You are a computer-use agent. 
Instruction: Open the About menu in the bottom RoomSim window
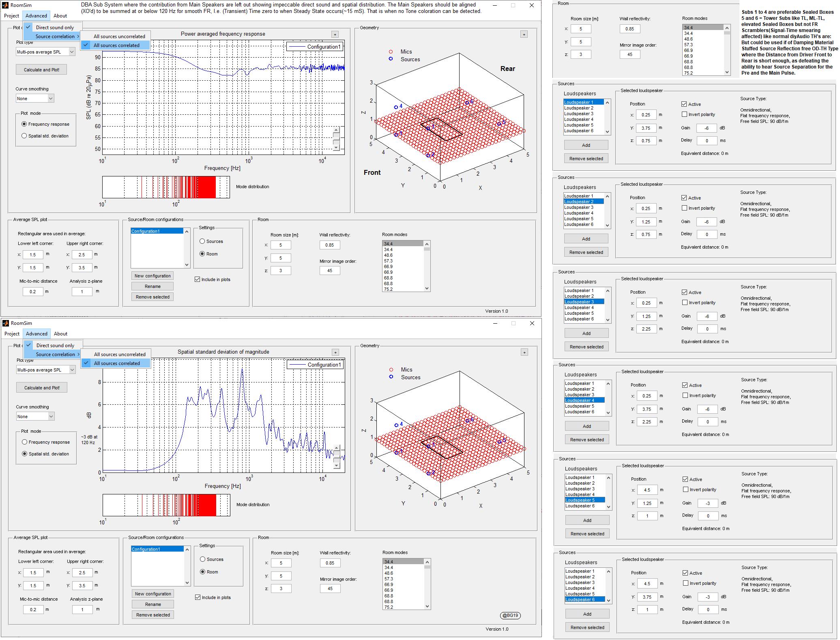[x=60, y=334]
